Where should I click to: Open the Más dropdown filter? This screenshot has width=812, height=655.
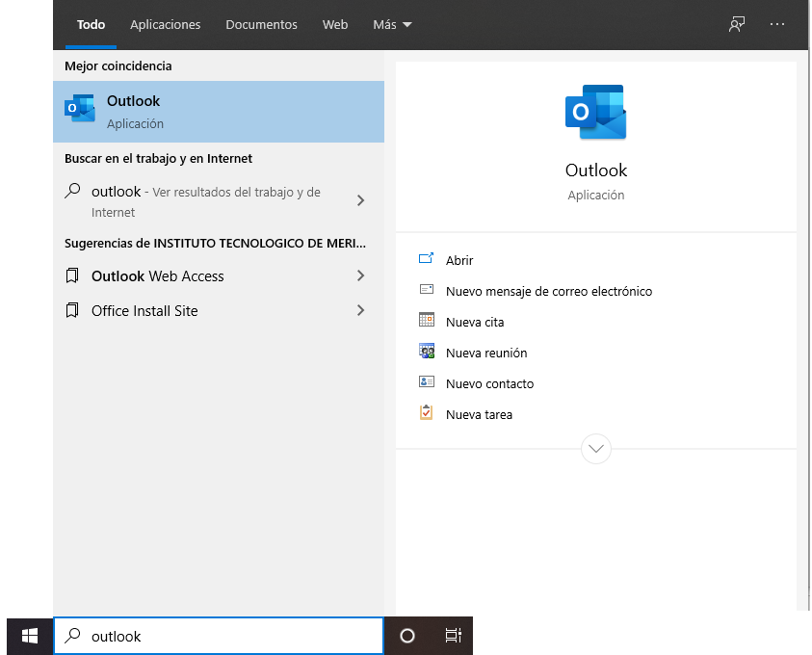click(393, 24)
